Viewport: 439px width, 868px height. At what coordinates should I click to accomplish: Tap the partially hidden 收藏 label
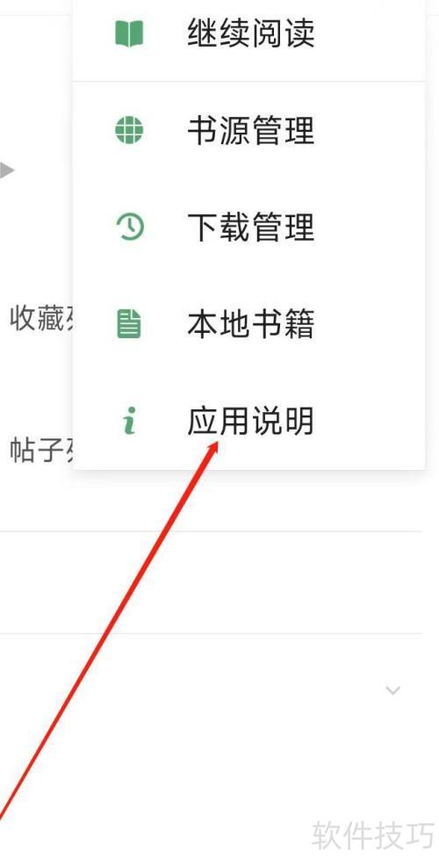pyautogui.click(x=41, y=319)
